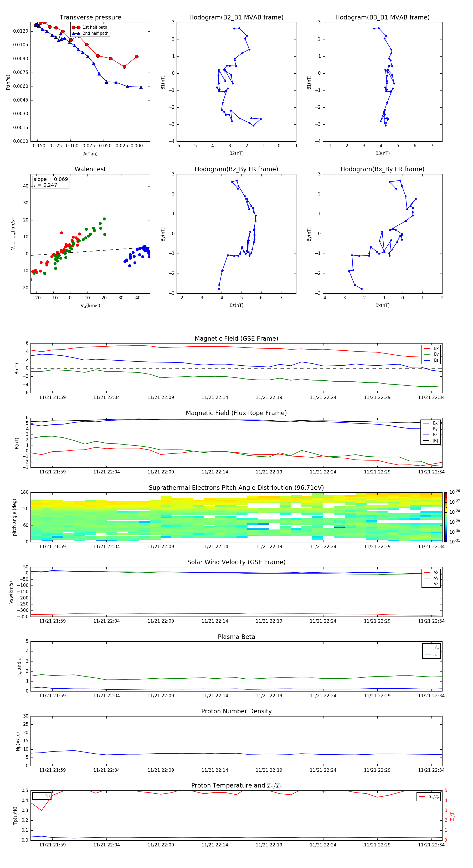The height and width of the screenshot is (868, 473).
Task: Click the 'r = 0.247' annotation
Action: [x=45, y=185]
